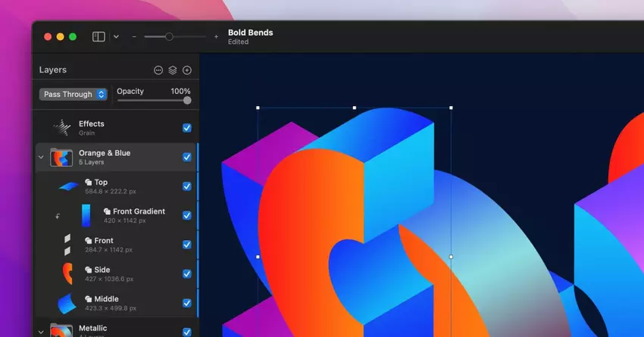Screen dimensions: 644x337
Task: Toggle the sidebar view button in toolbar
Action: [98, 36]
